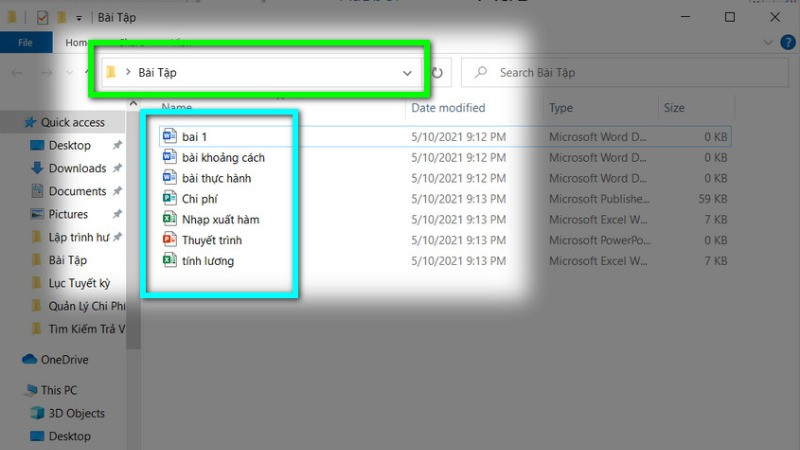Click the "tính lương" Excel file icon
The height and width of the screenshot is (450, 800).
point(169,261)
